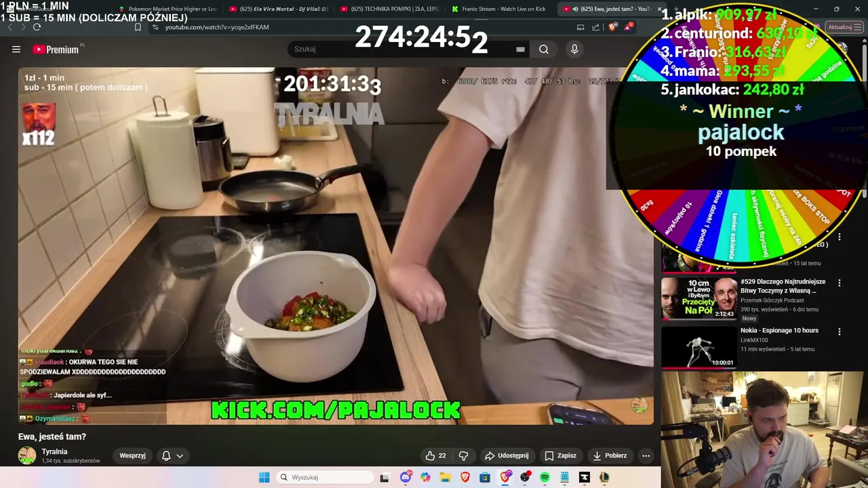Open on-screen keyboard in YouTube search box
This screenshot has height=488, width=868.
(520, 49)
